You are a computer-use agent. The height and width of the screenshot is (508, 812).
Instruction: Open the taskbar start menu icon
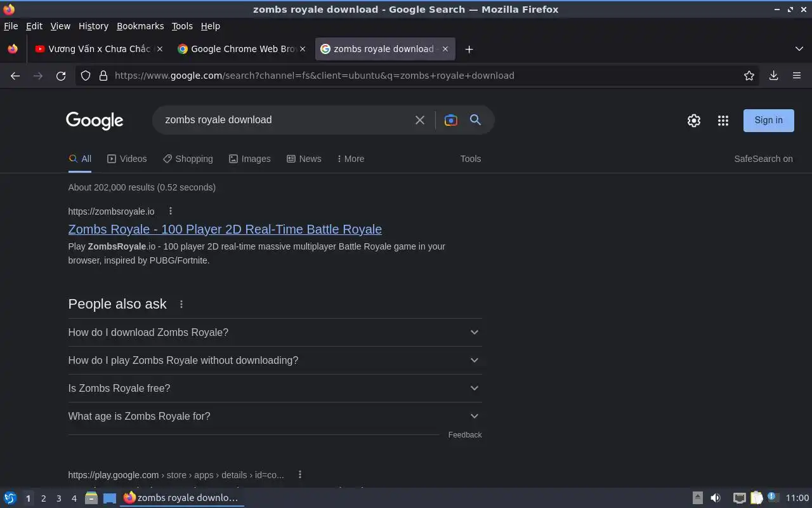[10, 498]
